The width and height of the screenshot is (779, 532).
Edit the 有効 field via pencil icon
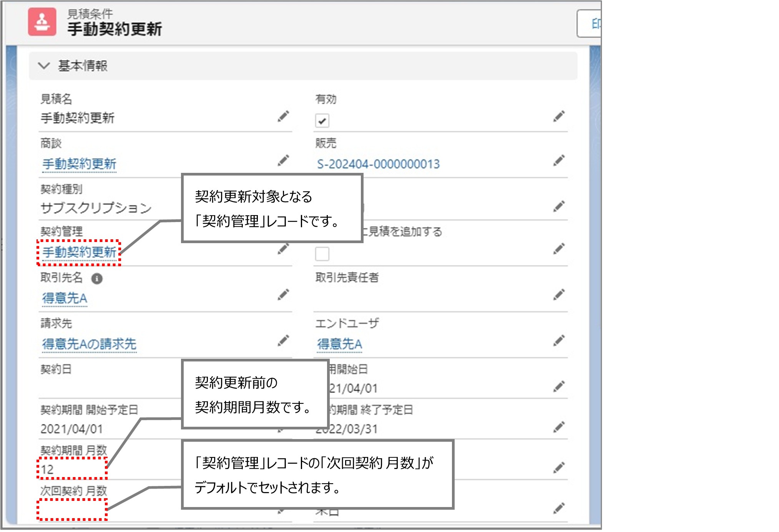click(559, 116)
